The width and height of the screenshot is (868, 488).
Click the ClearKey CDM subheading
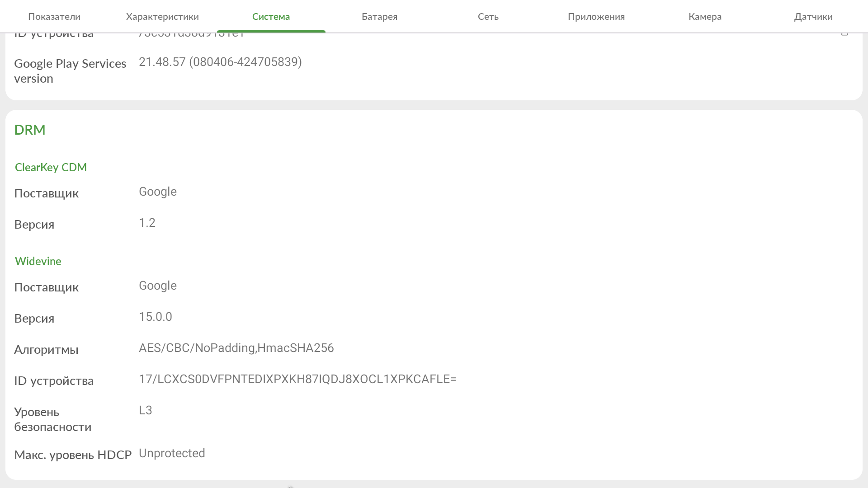51,167
